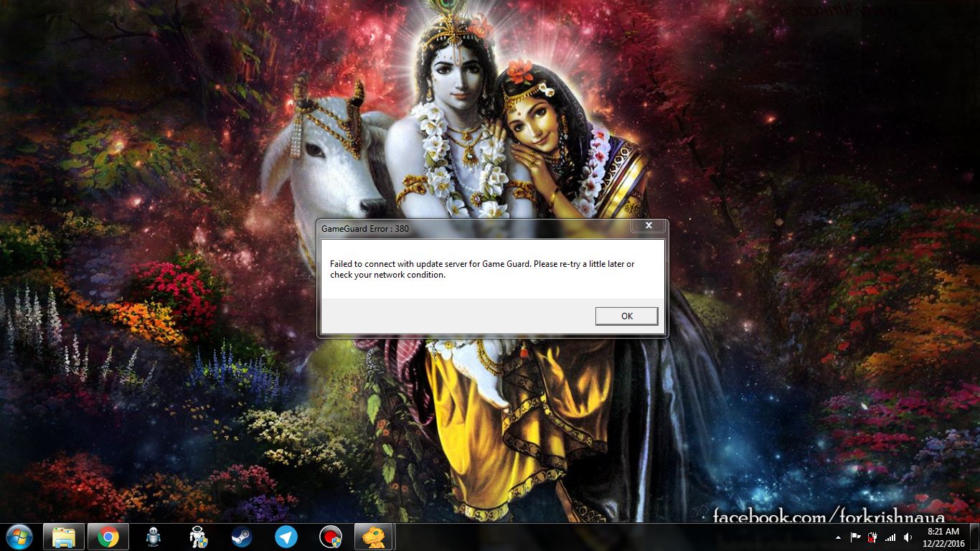Switch to the orange dinosaur game taskbar item
The height and width of the screenshot is (551, 980).
pos(374,537)
